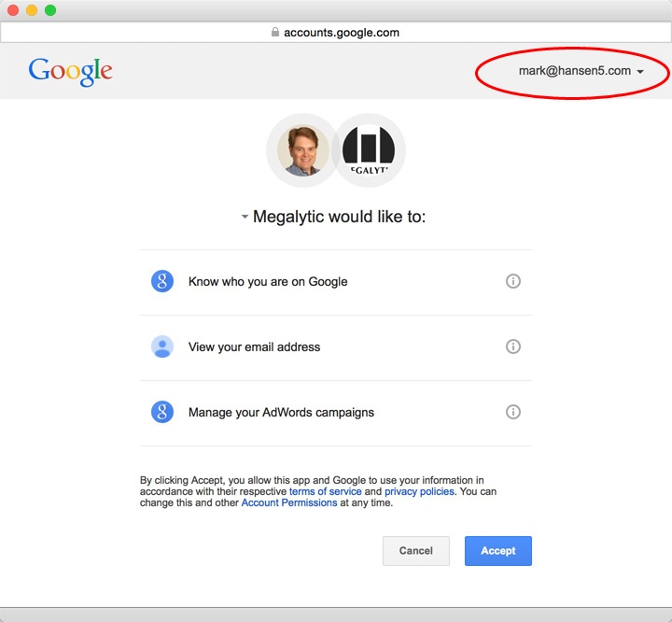
Task: Maximize the window with the green button
Action: tap(50, 10)
